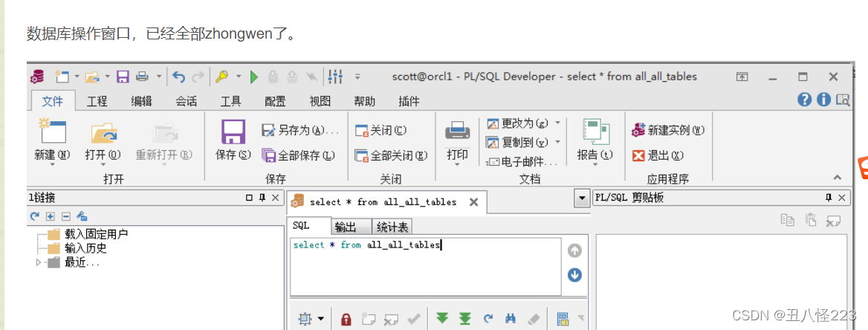Open the 工具 ribbon tab
The image size is (868, 330).
(231, 101)
